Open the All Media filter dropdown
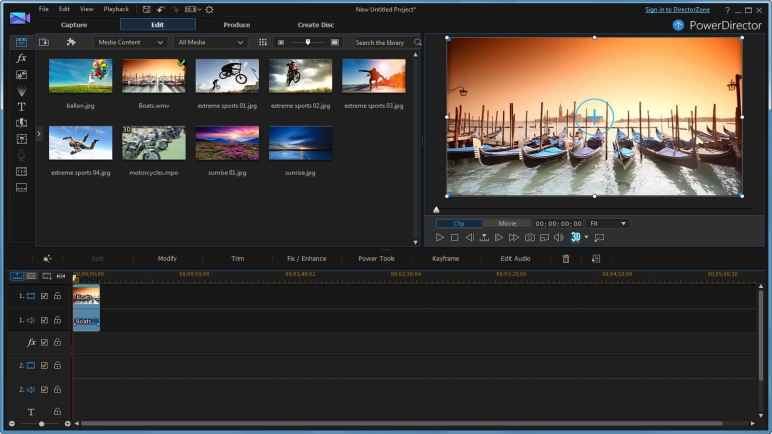This screenshot has height=434, width=772. coord(210,42)
